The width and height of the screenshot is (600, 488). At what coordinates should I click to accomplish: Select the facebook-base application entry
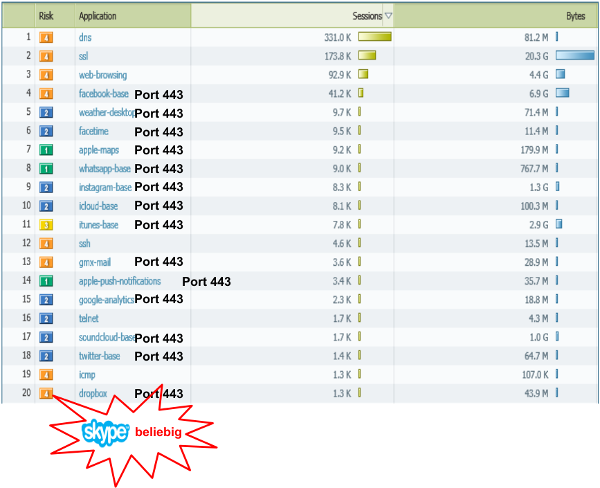click(x=104, y=94)
